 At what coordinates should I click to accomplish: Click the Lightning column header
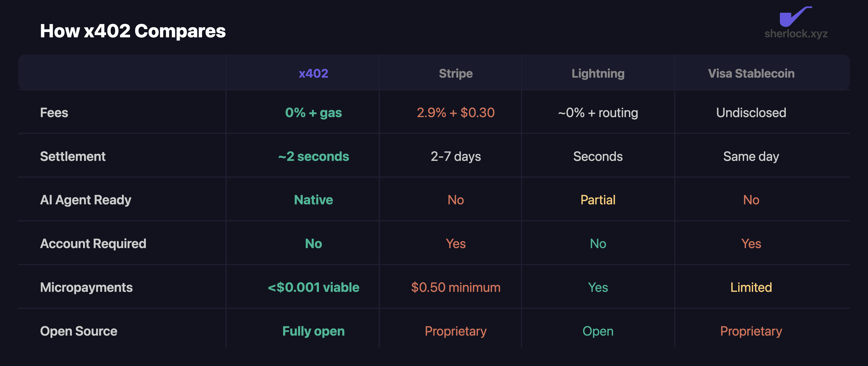(x=598, y=73)
